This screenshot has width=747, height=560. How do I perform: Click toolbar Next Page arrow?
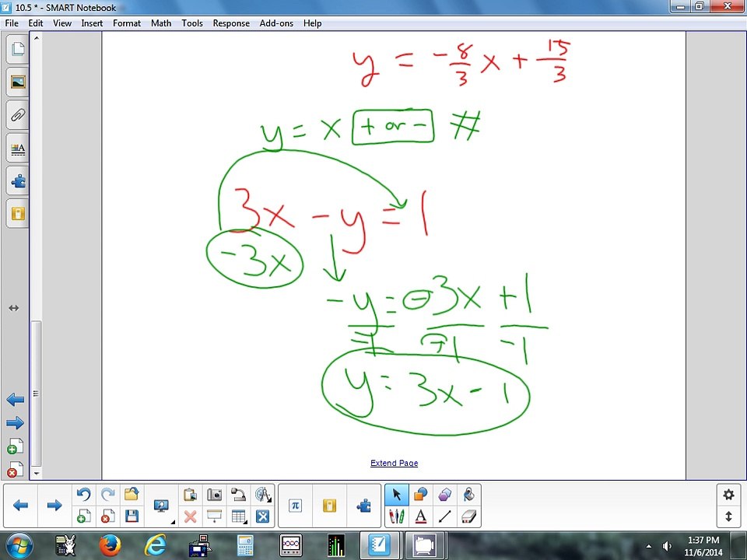54,506
